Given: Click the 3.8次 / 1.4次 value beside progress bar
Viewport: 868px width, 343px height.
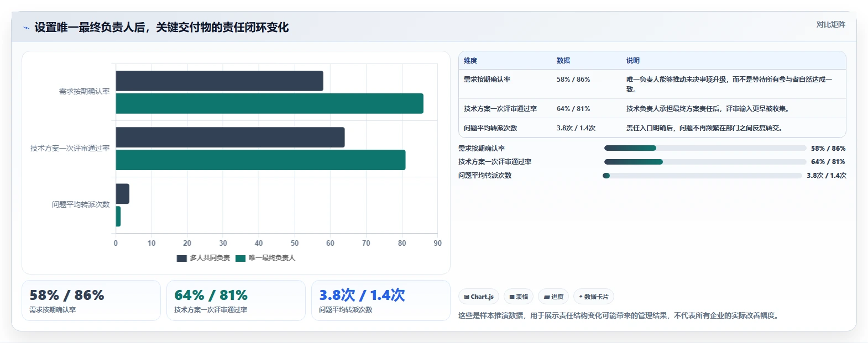Looking at the screenshot, I should coord(827,176).
